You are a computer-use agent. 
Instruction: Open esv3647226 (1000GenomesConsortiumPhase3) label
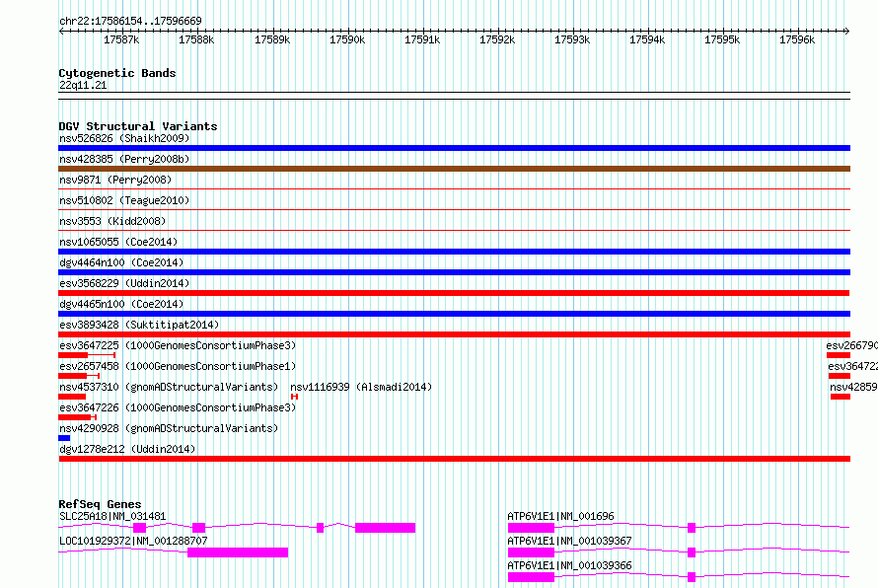(178, 407)
